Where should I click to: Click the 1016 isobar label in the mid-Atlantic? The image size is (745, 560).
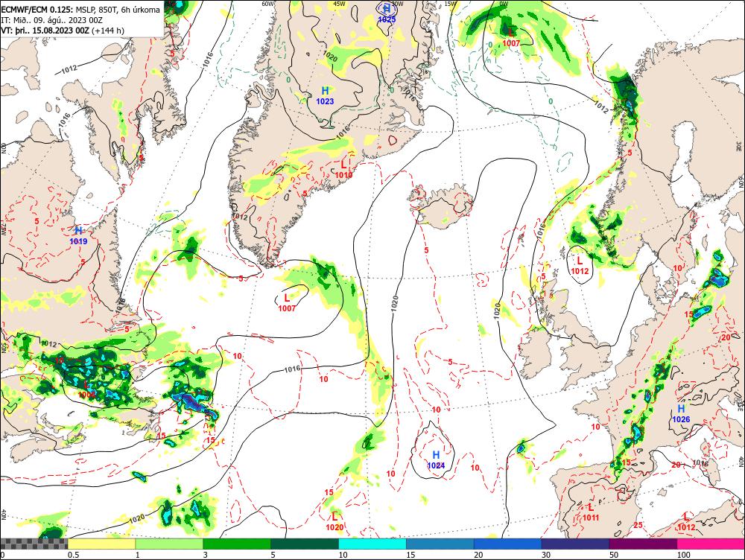(292, 369)
